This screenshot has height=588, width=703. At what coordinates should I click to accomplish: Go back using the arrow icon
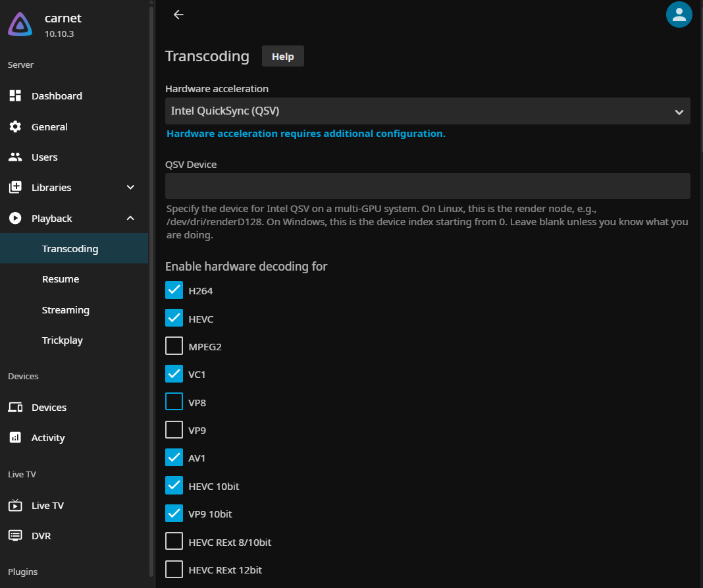[x=178, y=14]
